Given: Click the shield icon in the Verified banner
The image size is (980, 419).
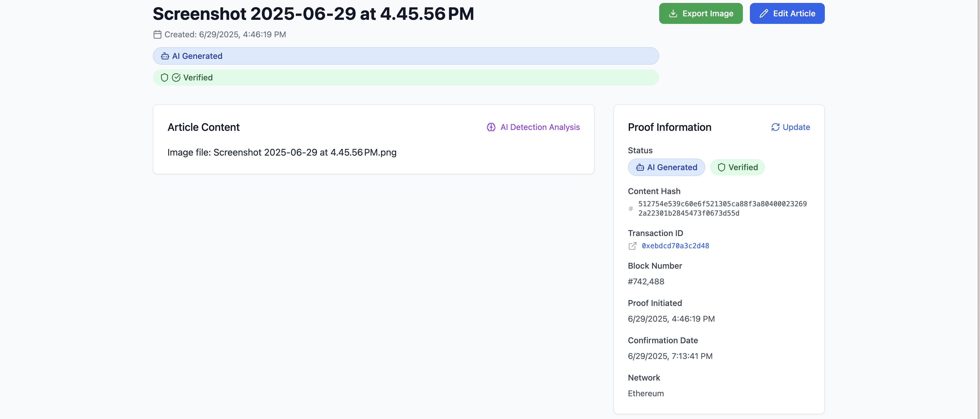Looking at the screenshot, I should click(164, 78).
